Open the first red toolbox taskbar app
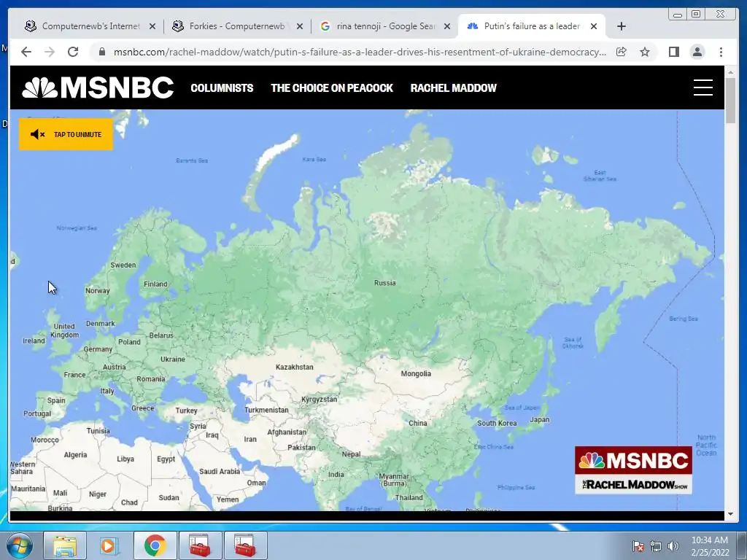This screenshot has width=747, height=560. coord(200,545)
